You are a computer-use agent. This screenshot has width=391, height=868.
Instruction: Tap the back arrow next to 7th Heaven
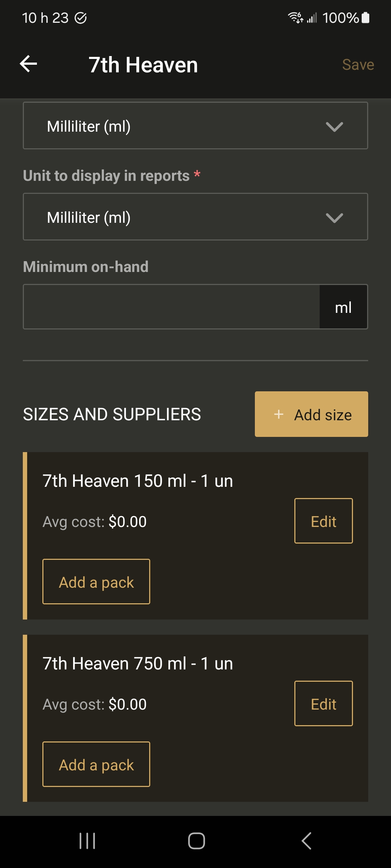click(x=28, y=64)
